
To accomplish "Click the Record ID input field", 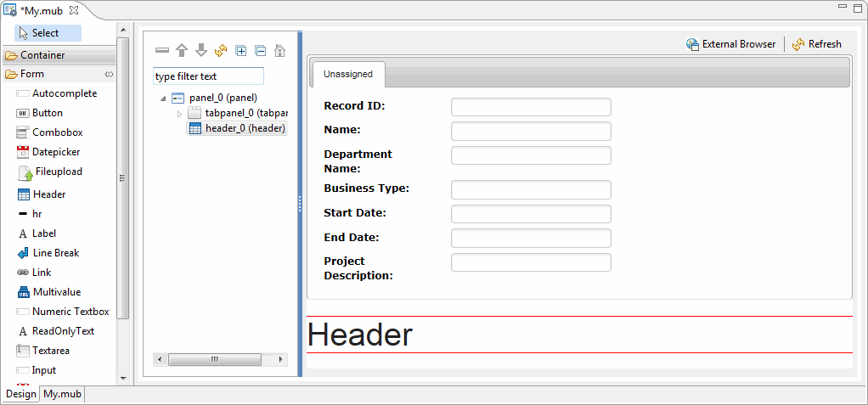I will pos(531,107).
